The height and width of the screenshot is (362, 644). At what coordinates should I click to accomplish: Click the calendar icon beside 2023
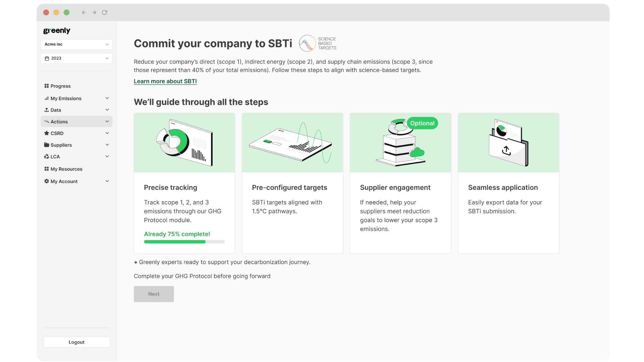point(47,58)
